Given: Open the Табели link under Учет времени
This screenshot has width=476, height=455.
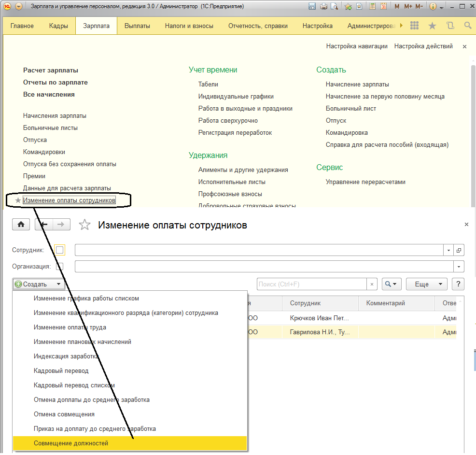Looking at the screenshot, I should [208, 84].
